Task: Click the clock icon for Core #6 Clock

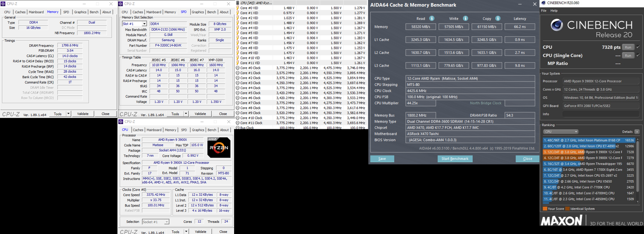Action: point(238,98)
